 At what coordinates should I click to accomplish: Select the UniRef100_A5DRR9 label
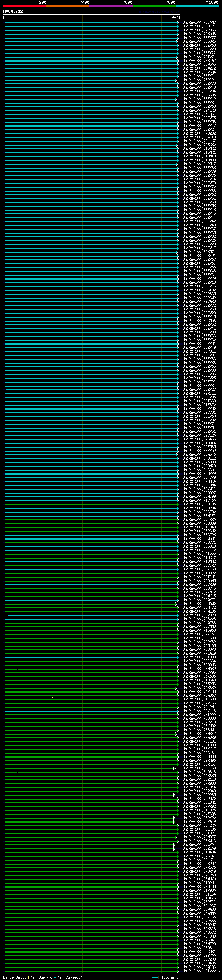pyautogui.click(x=199, y=473)
